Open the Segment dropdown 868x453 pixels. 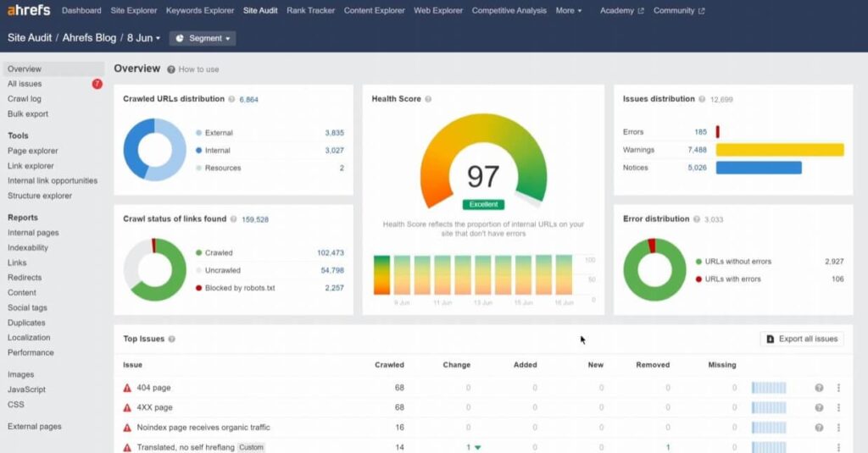point(203,38)
